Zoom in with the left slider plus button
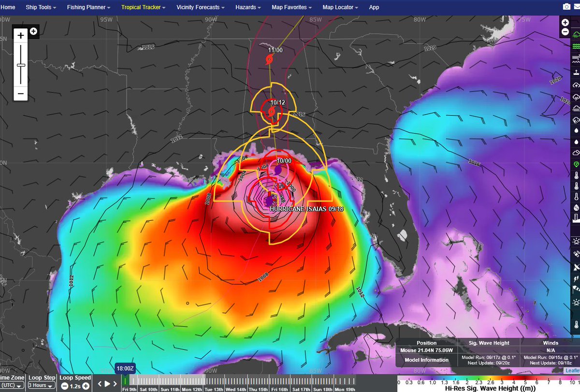Viewport: 580px width, 392px height. click(21, 36)
